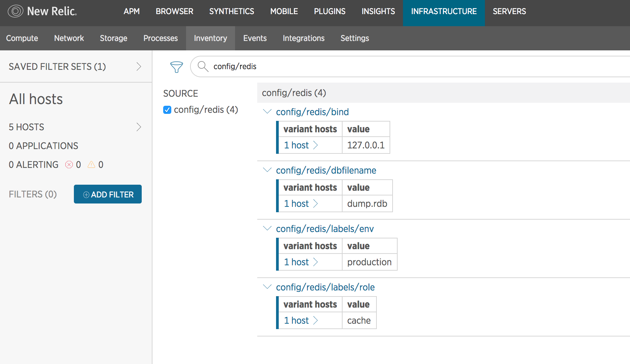630x364 pixels.
Task: Open the Plugins section
Action: click(x=330, y=11)
